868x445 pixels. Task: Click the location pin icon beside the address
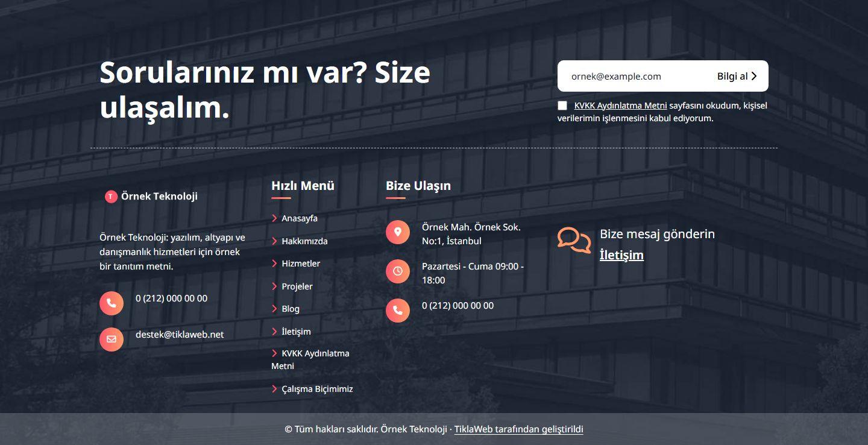click(398, 232)
